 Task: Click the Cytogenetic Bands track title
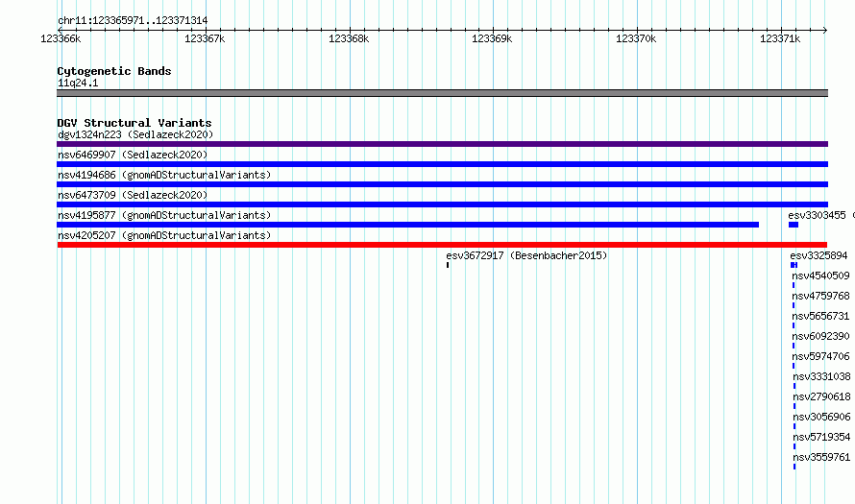point(114,71)
